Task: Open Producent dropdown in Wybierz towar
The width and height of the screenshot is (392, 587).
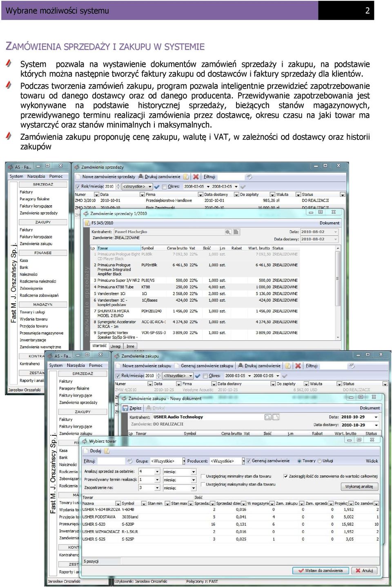Action: [x=243, y=461]
